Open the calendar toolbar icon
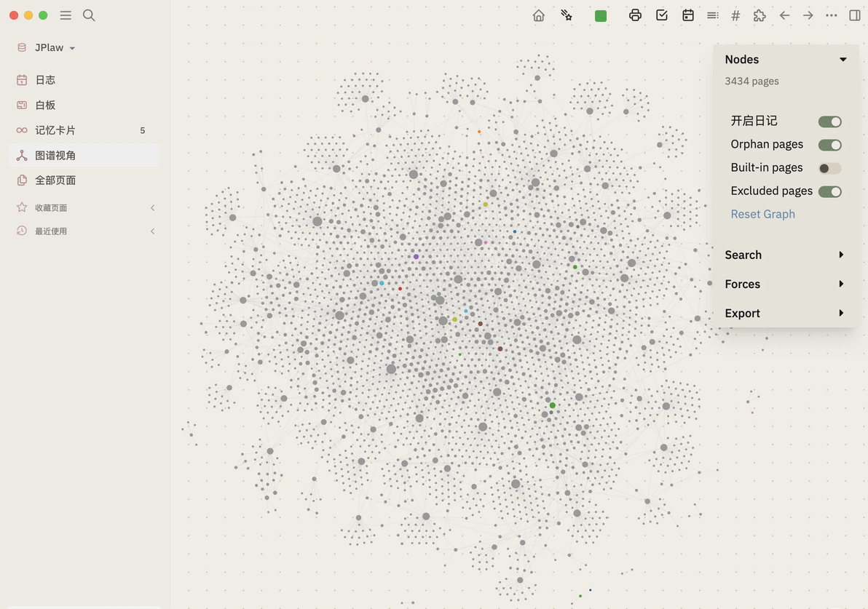868x609 pixels. [x=688, y=15]
